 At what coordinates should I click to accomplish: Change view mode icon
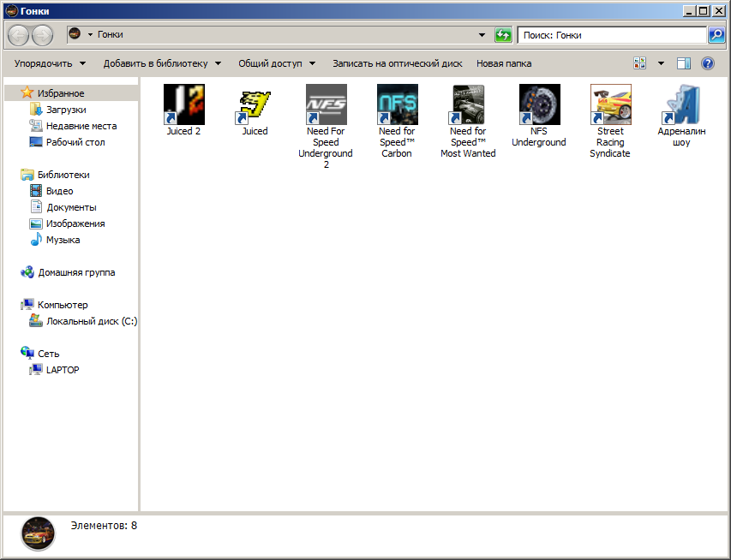639,63
